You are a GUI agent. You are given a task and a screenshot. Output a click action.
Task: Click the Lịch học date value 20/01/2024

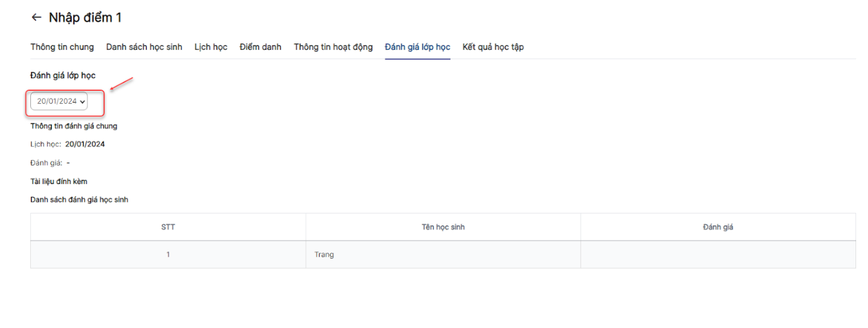tap(85, 144)
